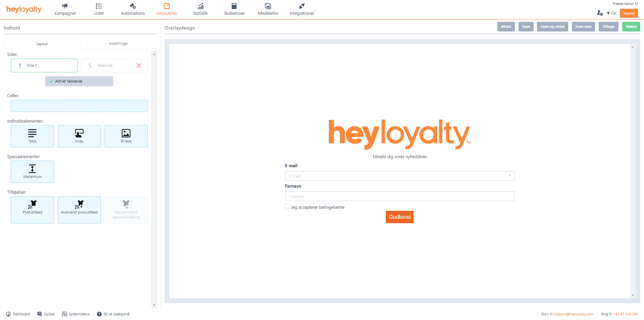Open the Mediearkiv
644x320 pixels.
point(268,9)
